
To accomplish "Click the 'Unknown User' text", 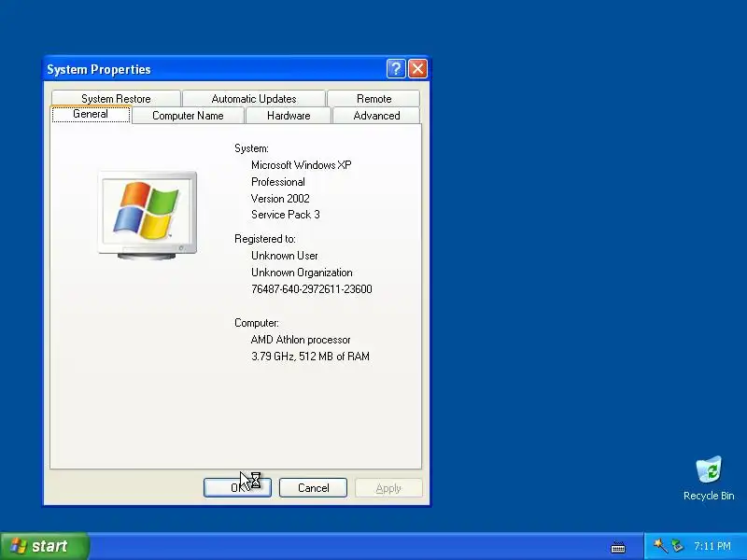I will tap(285, 256).
